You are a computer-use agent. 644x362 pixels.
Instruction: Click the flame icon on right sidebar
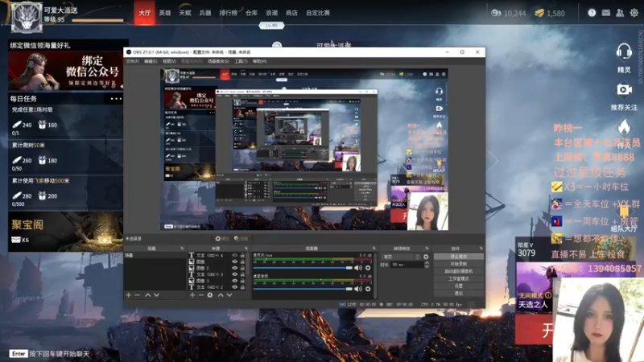click(624, 127)
